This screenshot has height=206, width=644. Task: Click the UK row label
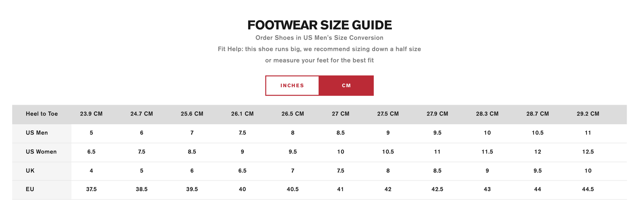[30, 171]
